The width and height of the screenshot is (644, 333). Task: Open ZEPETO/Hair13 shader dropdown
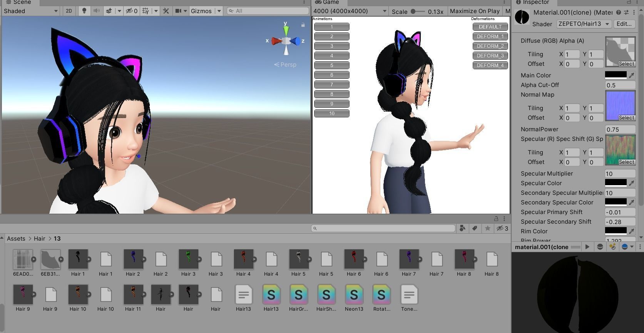[x=584, y=24]
